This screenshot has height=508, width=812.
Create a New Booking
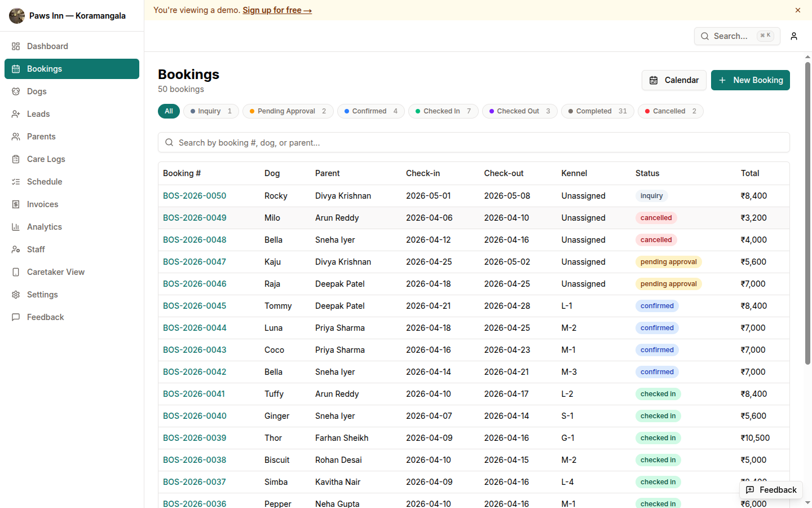click(751, 80)
